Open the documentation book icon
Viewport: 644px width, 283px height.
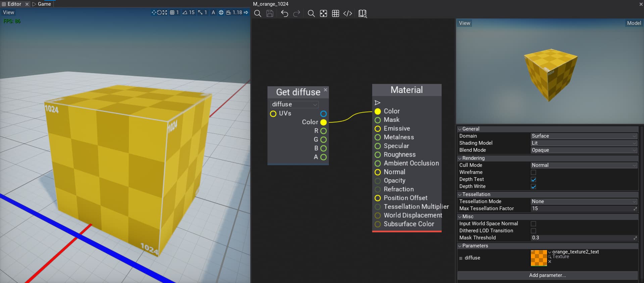click(362, 13)
